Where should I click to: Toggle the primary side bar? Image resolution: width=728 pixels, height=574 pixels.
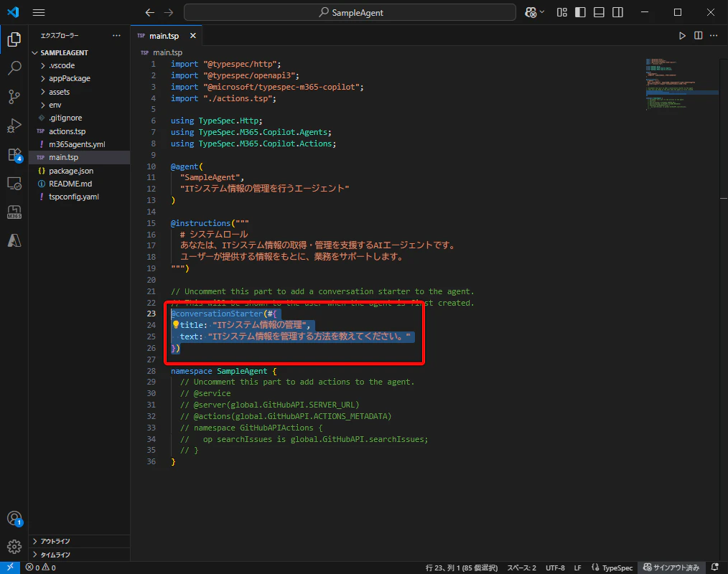pyautogui.click(x=580, y=12)
